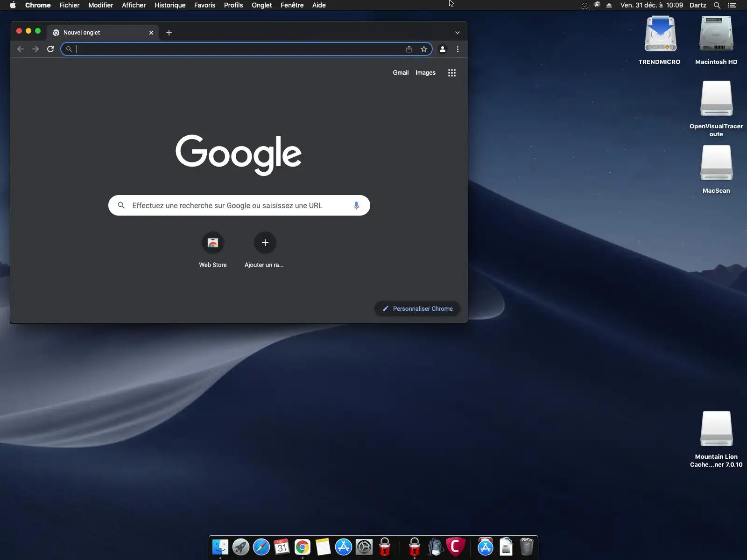Start voice search with the microphone icon
Viewport: 747px width, 560px height.
[x=357, y=205]
